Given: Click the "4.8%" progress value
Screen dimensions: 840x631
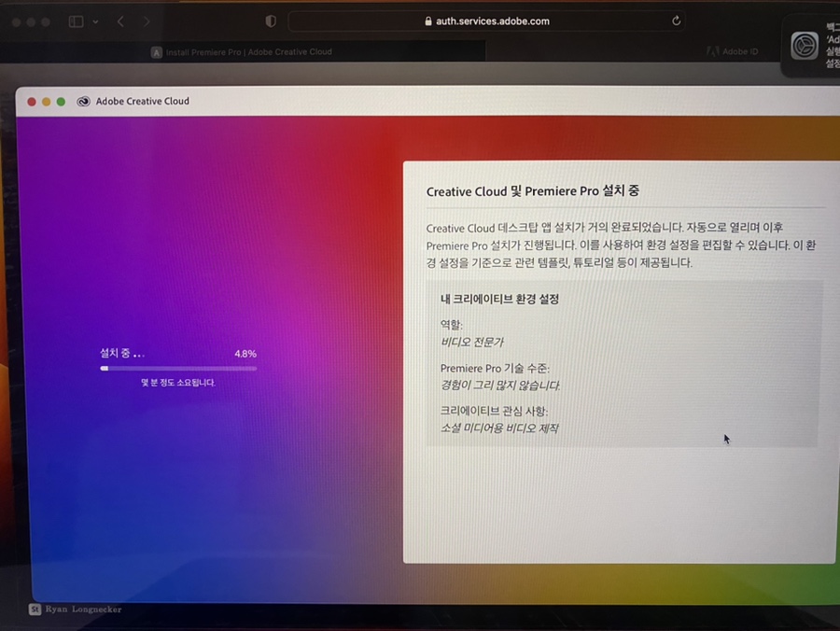Looking at the screenshot, I should coord(245,354).
